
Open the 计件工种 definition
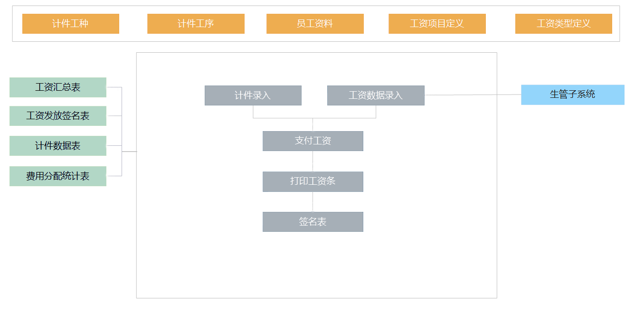coord(70,24)
